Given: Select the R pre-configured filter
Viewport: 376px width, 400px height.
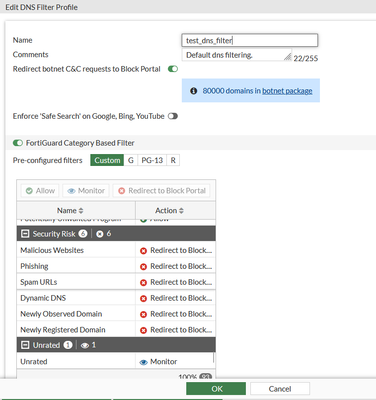Looking at the screenshot, I should coord(173,160).
